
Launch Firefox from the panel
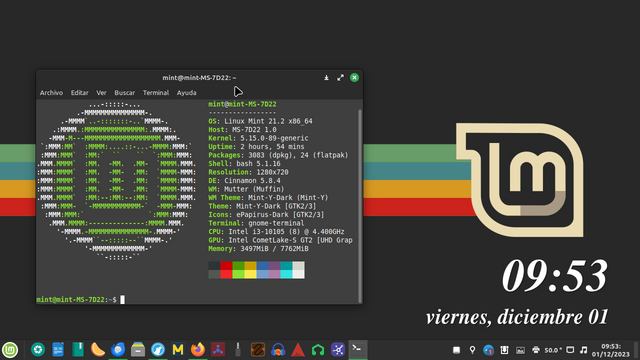pyautogui.click(x=198, y=350)
